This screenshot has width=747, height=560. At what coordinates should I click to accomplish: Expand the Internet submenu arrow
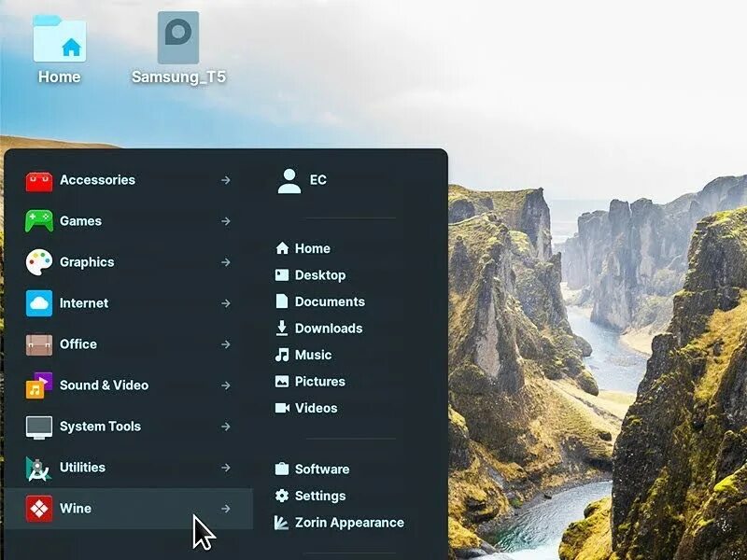tap(226, 303)
